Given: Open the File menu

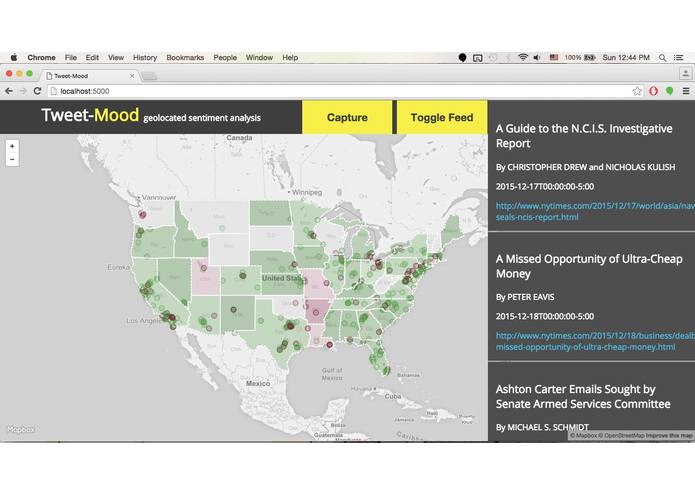Looking at the screenshot, I should [70, 58].
